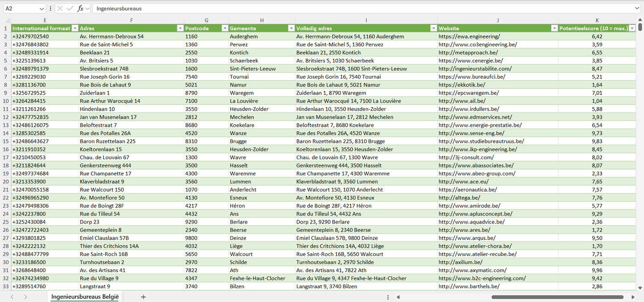Image resolution: width=644 pixels, height=302 pixels.
Task: Click the horizontal scrollbar thumb
Action: tap(557, 297)
